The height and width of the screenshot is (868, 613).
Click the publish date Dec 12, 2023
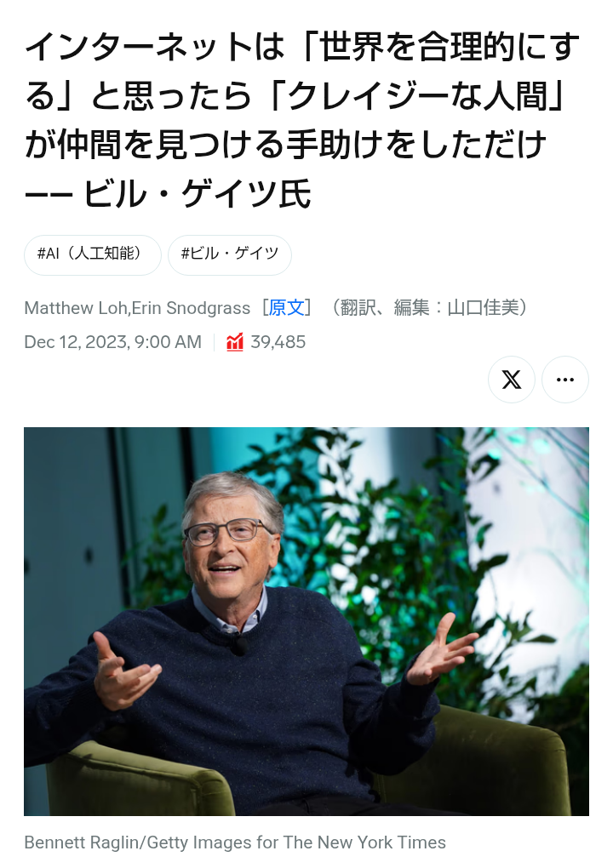click(x=77, y=342)
